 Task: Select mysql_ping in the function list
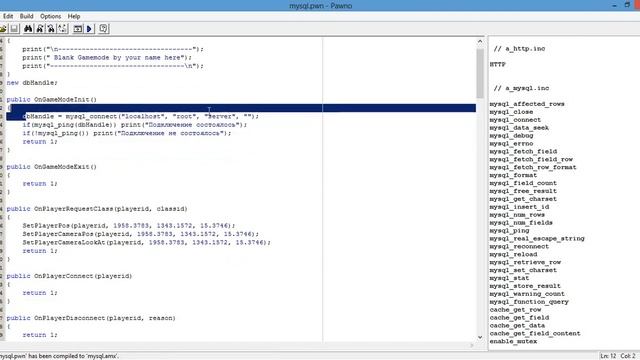(x=509, y=231)
